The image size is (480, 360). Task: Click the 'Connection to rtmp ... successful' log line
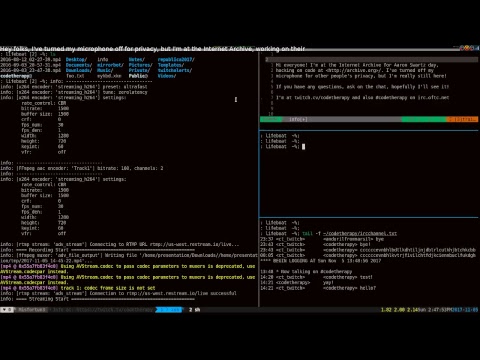(x=118, y=293)
